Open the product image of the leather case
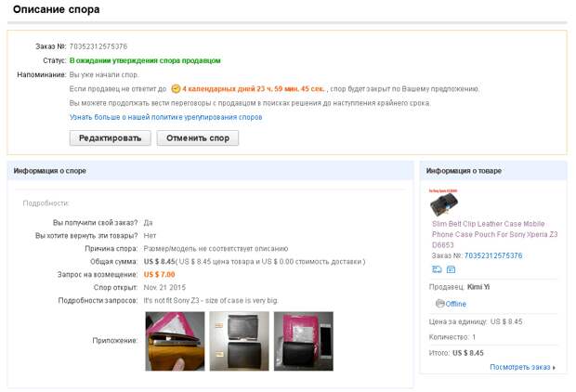Viewport: 576px width, 392px height. 444,203
